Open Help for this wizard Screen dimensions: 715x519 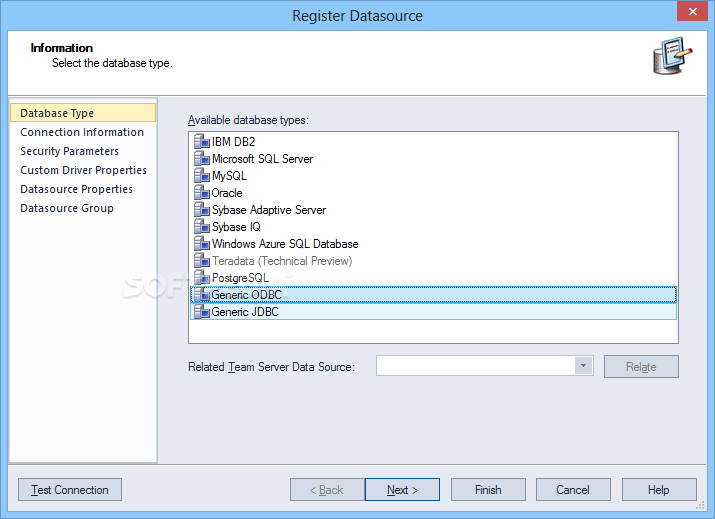pyautogui.click(x=659, y=490)
